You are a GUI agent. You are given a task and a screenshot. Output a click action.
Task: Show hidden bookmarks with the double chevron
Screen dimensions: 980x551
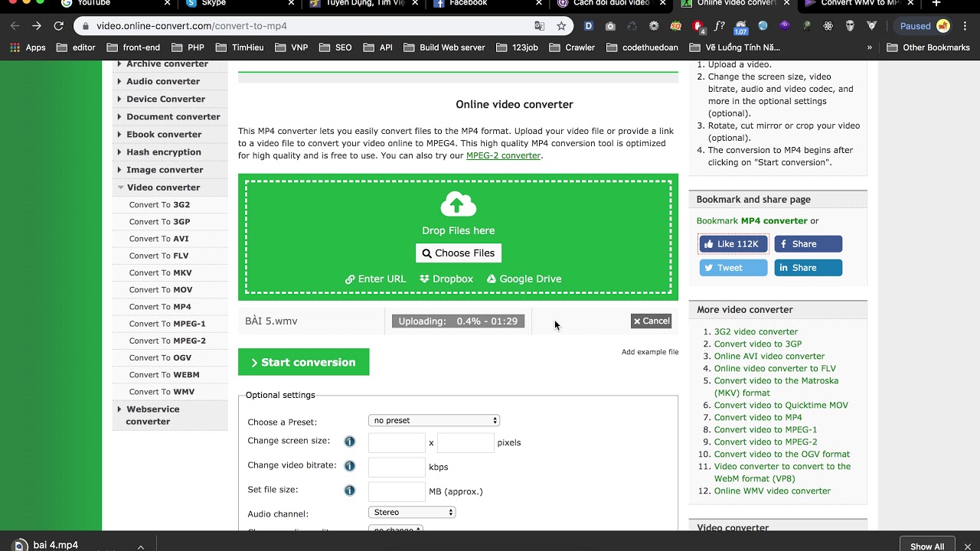(870, 47)
